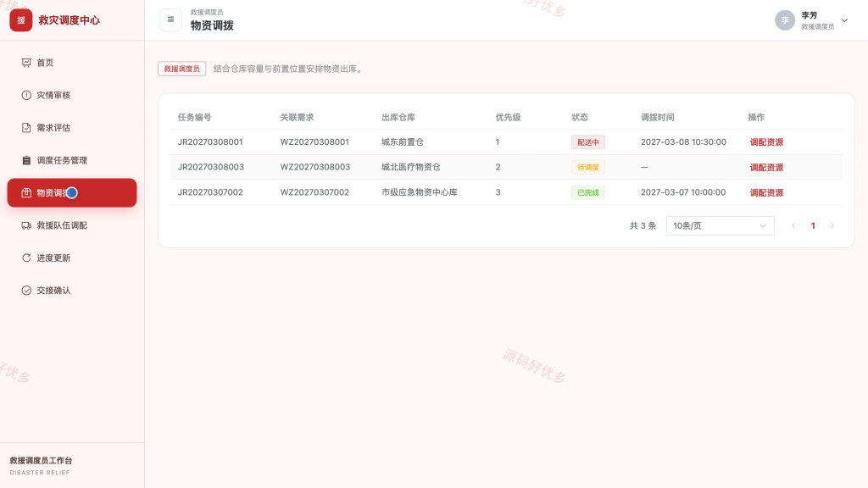Click the 配送中 status badge
This screenshot has width=868, height=488.
point(588,142)
